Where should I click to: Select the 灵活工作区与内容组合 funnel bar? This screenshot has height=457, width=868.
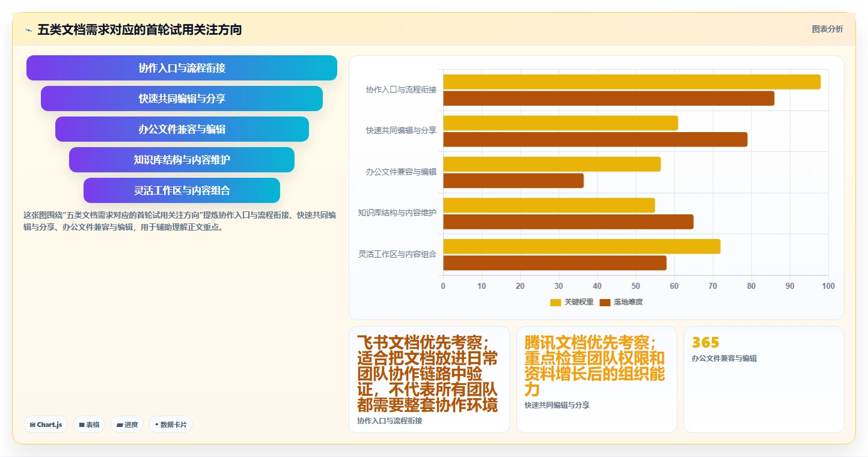tap(182, 190)
